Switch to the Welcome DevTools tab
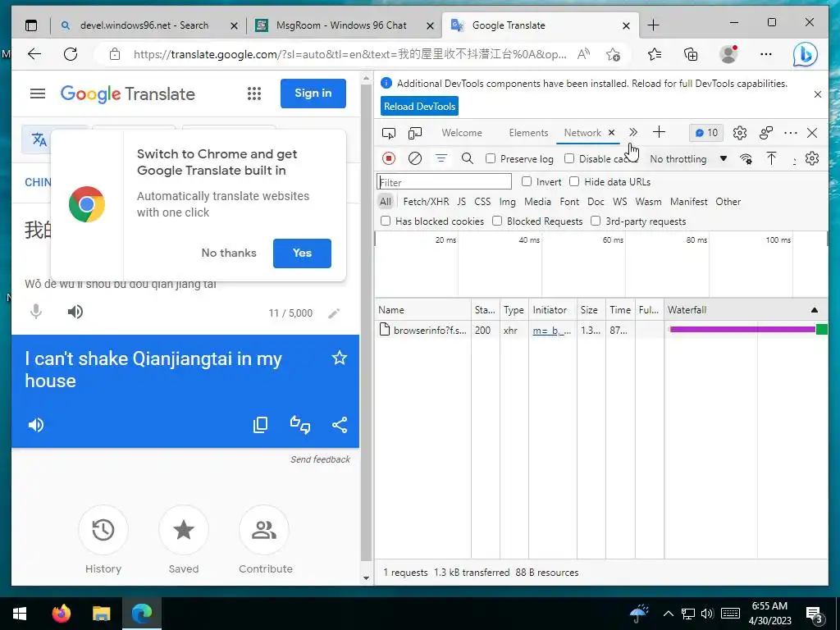840x630 pixels. (x=462, y=133)
